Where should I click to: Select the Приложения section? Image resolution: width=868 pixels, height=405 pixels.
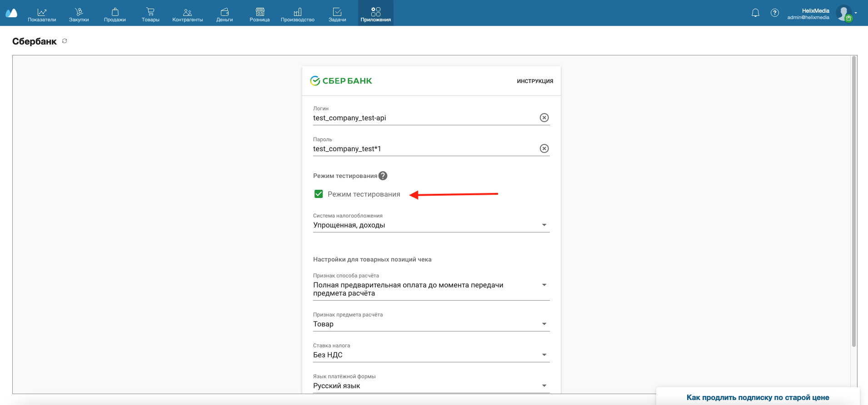pos(376,13)
